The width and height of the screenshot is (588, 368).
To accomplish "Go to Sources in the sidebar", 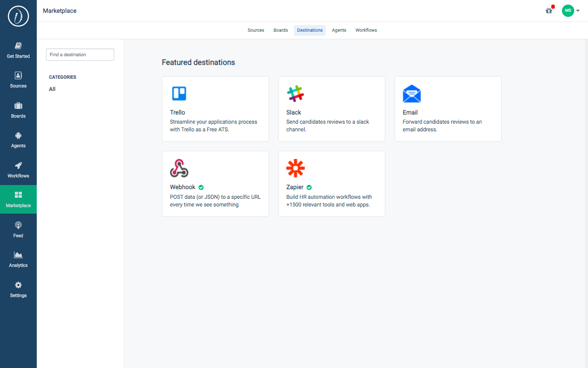I will (18, 80).
